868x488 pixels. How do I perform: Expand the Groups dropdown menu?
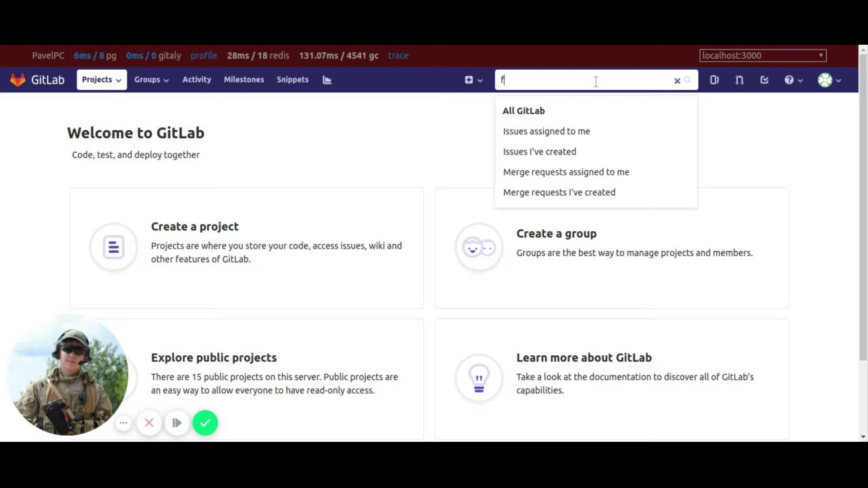tap(151, 80)
